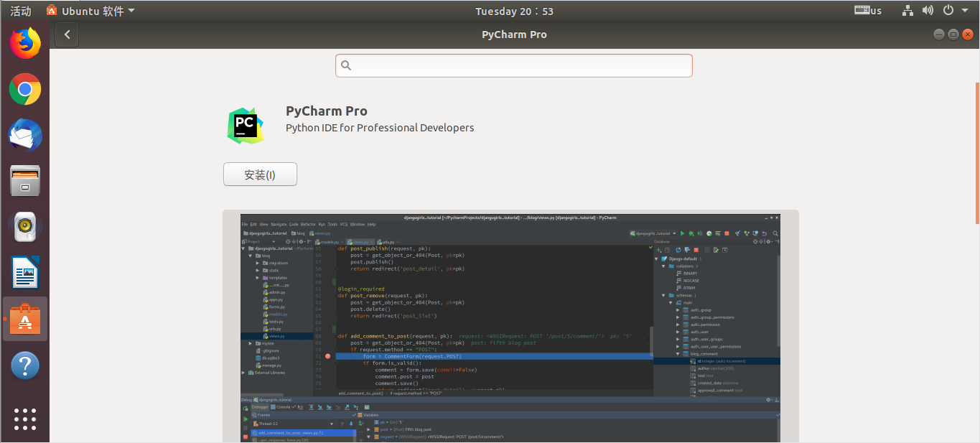The width and height of the screenshot is (980, 443).
Task: Open the system power menu dropdown
Action: (953, 11)
